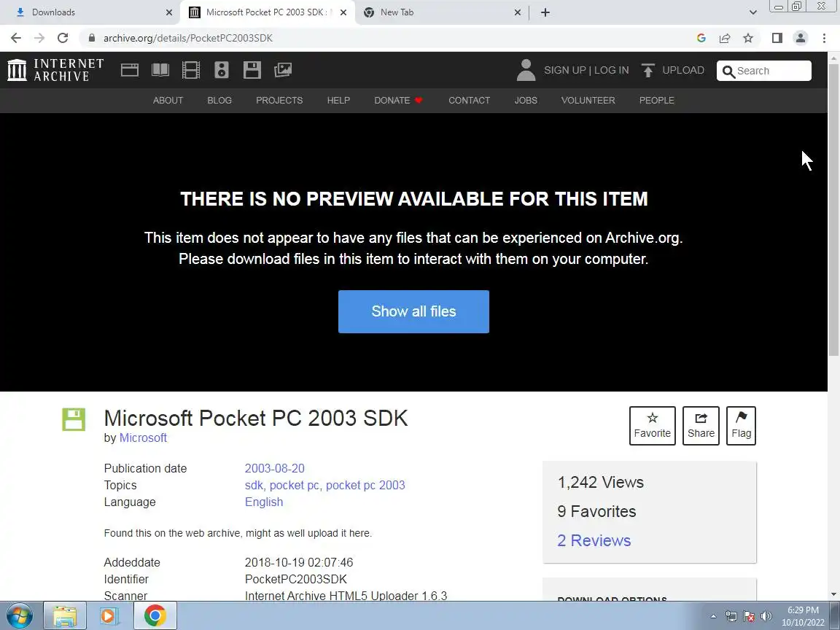Screen dimensions: 840x630
Task: Open the pocket pc 2003 topic link
Action: [x=365, y=486]
